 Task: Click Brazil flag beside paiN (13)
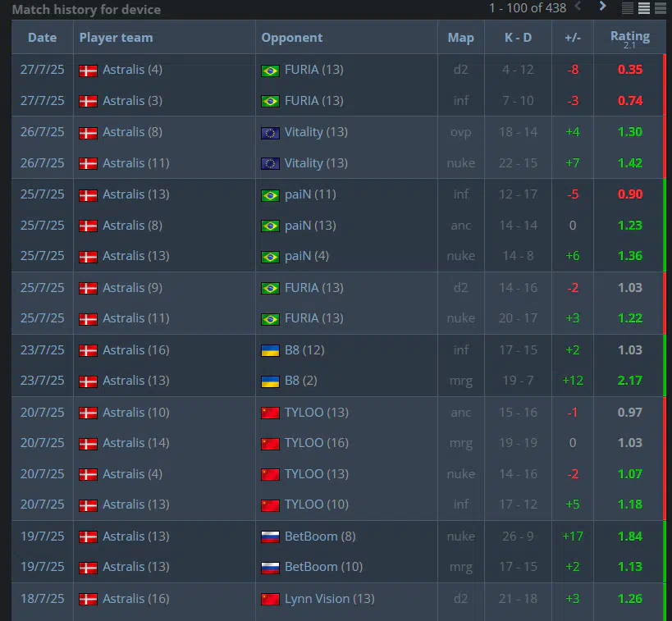(x=270, y=226)
